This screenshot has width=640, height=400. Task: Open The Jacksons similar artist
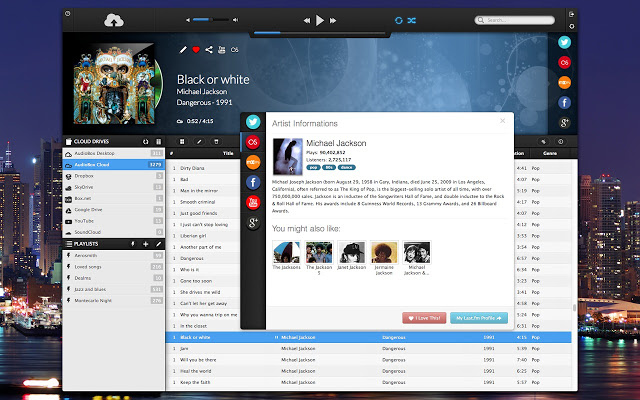(x=286, y=252)
